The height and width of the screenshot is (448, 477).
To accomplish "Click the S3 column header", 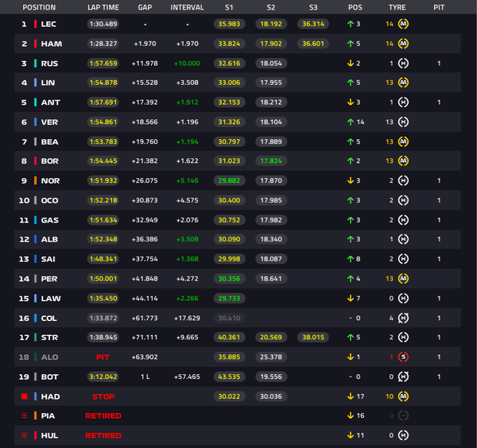I will [313, 7].
